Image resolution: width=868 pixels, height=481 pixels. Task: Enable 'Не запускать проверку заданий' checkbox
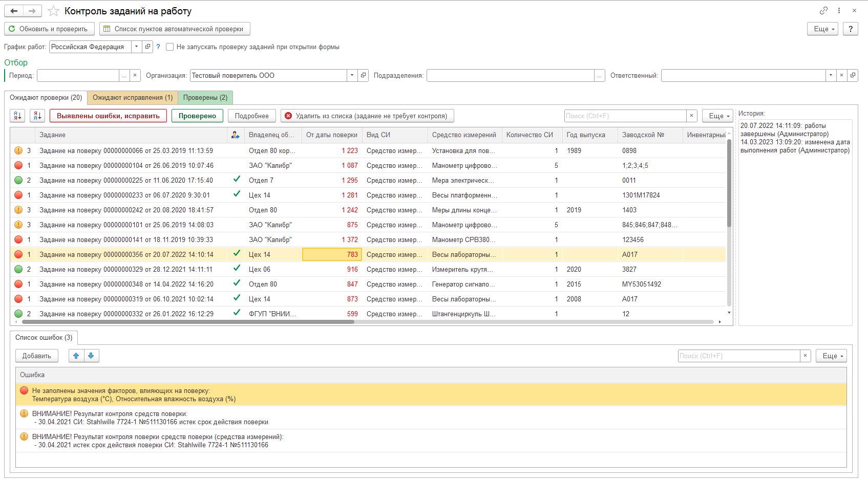(170, 47)
